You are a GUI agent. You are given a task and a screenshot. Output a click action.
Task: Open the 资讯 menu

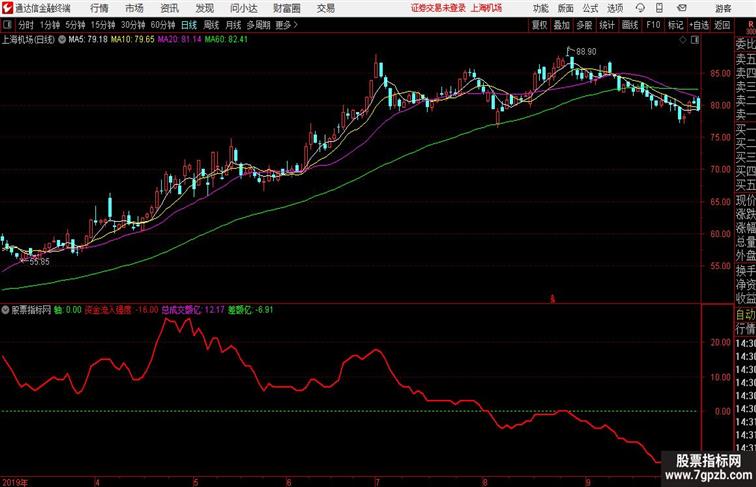click(x=169, y=8)
